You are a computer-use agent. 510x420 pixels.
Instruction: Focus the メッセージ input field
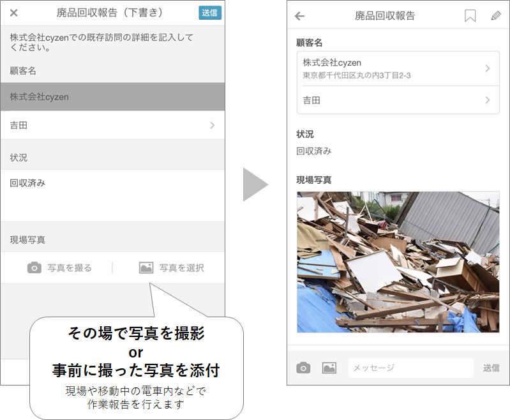(411, 368)
